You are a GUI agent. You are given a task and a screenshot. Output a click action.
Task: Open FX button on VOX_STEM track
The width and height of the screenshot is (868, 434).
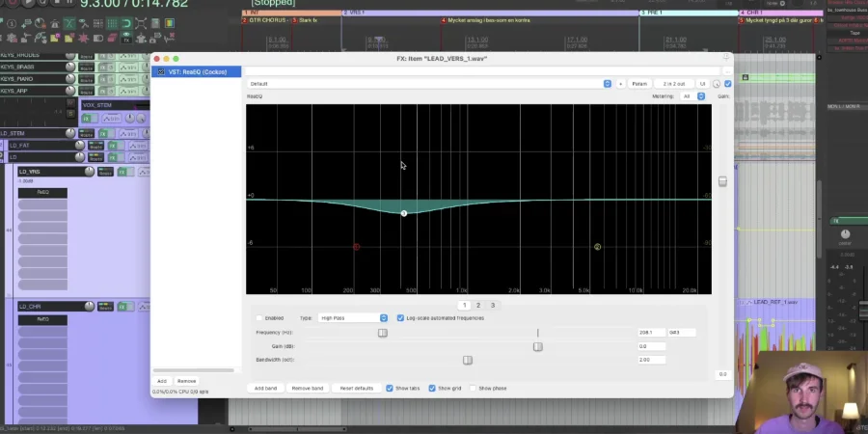[x=86, y=119]
